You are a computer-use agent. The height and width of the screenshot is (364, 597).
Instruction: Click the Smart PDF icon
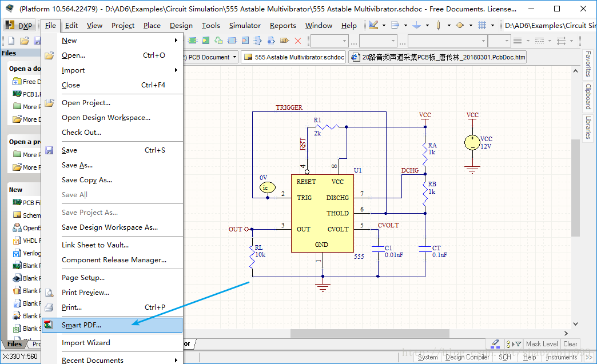[49, 325]
